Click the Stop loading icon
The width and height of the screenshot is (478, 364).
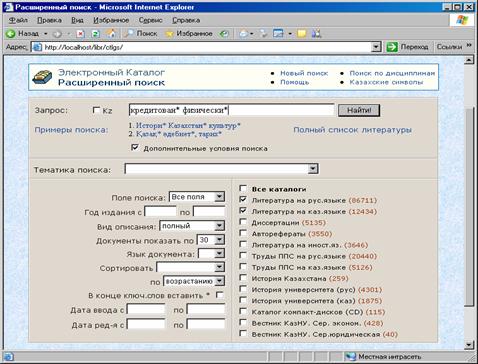80,34
